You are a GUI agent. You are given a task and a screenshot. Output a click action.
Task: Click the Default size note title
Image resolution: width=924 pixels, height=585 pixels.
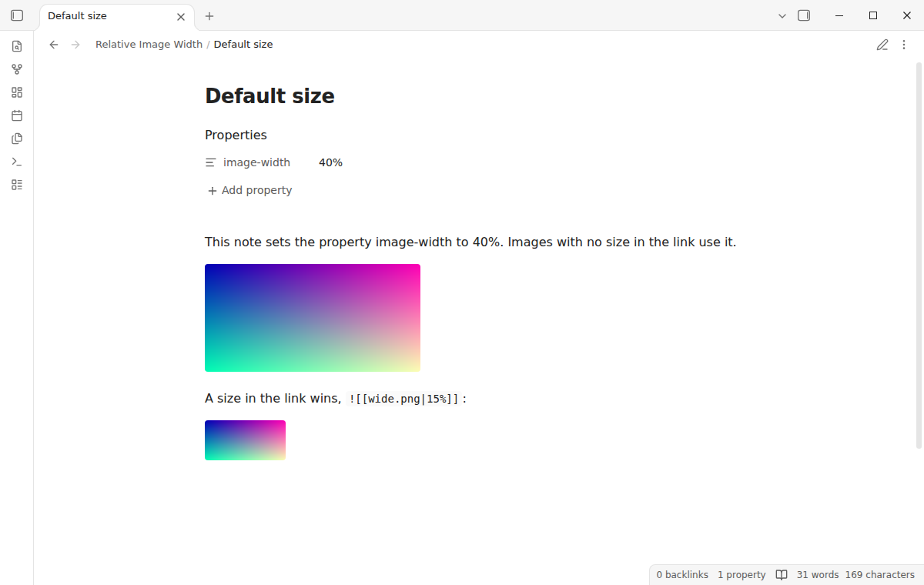pyautogui.click(x=269, y=96)
